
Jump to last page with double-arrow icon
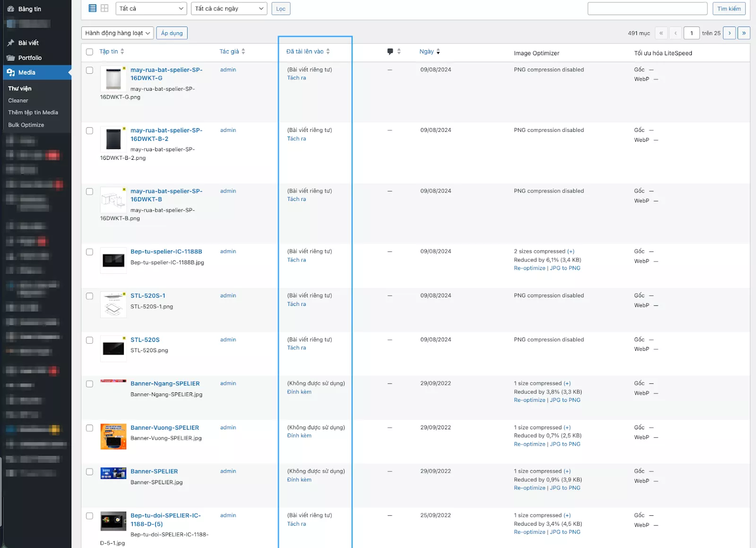(744, 33)
